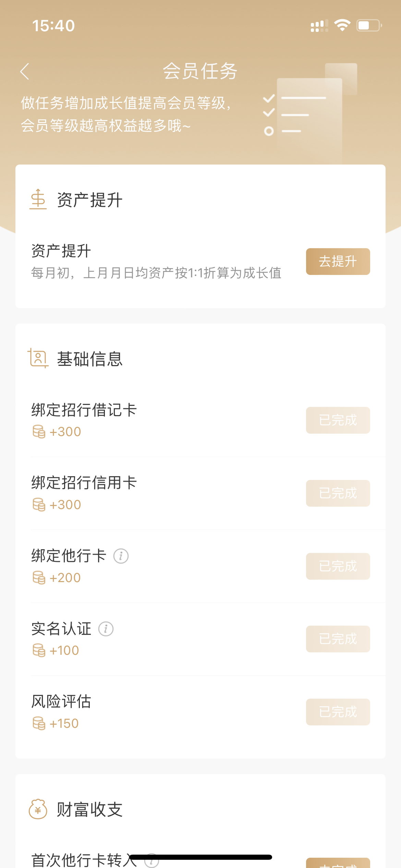This screenshot has width=401, height=868.
Task: Tap the 基础信息 profile icon
Action: point(38,358)
